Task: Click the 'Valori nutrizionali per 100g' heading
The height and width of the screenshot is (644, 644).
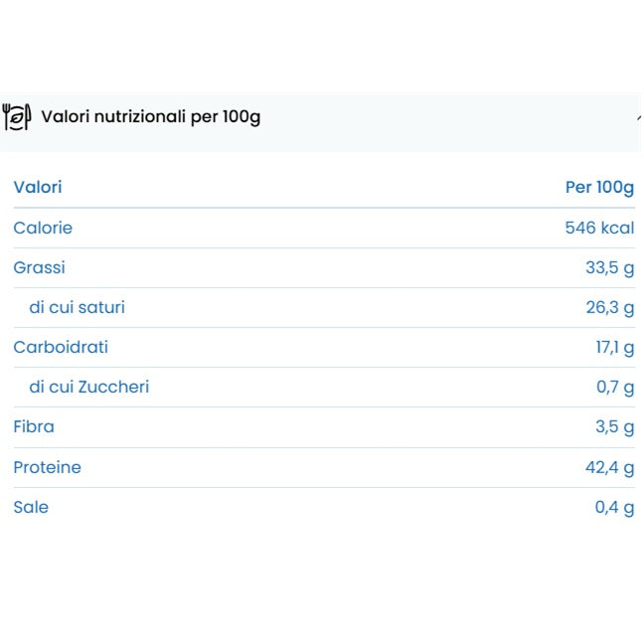Action: click(x=150, y=116)
